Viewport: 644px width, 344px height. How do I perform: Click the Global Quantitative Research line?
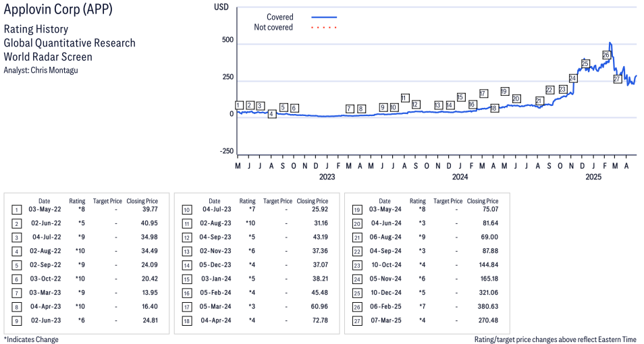70,43
